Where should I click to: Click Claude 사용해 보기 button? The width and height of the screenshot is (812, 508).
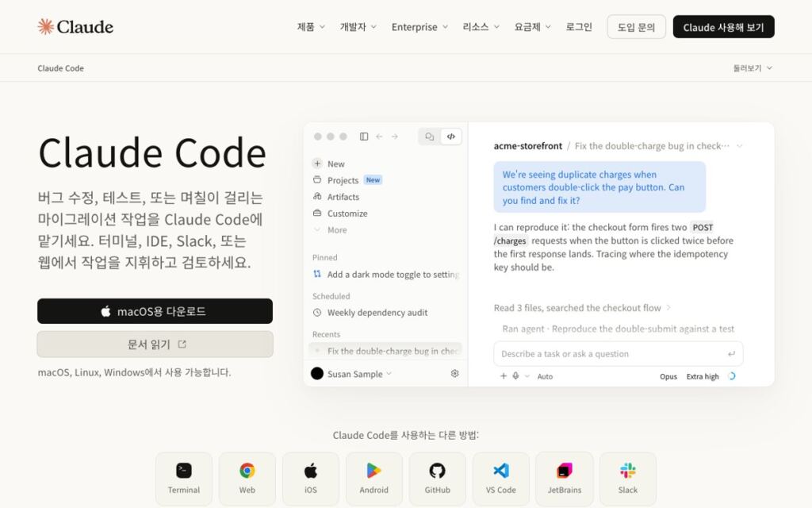pyautogui.click(x=723, y=27)
